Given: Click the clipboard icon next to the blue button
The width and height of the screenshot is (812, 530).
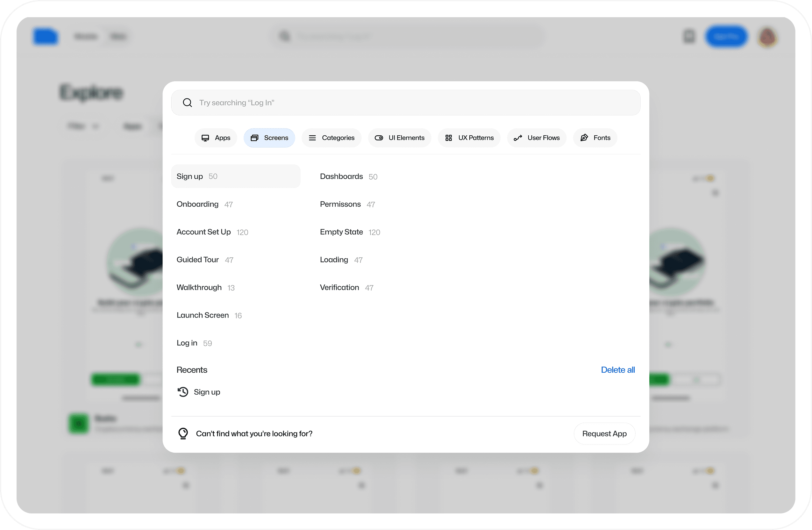Looking at the screenshot, I should [x=689, y=36].
